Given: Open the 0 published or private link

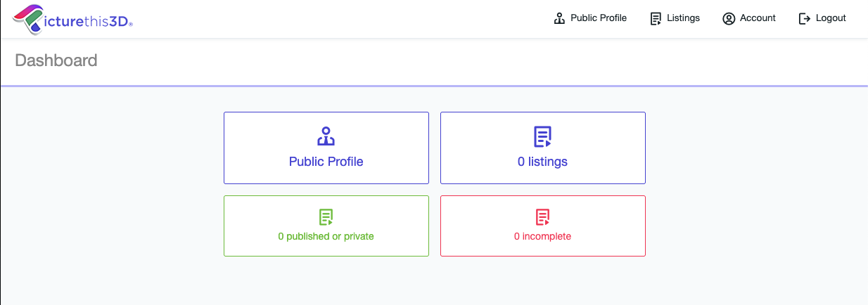Looking at the screenshot, I should click(326, 237).
